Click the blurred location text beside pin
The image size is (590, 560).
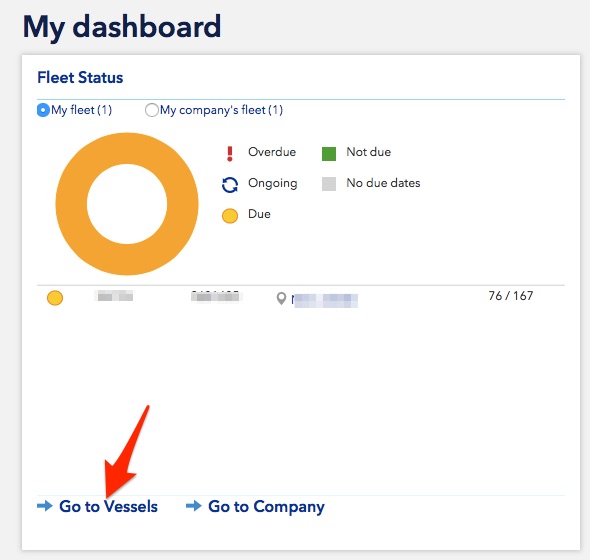(324, 300)
